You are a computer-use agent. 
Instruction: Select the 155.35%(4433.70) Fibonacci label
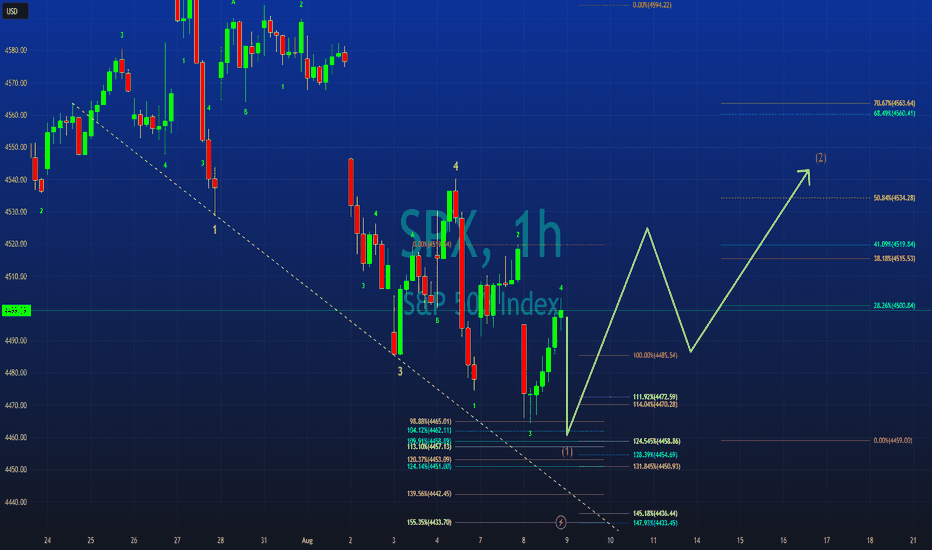pos(429,523)
